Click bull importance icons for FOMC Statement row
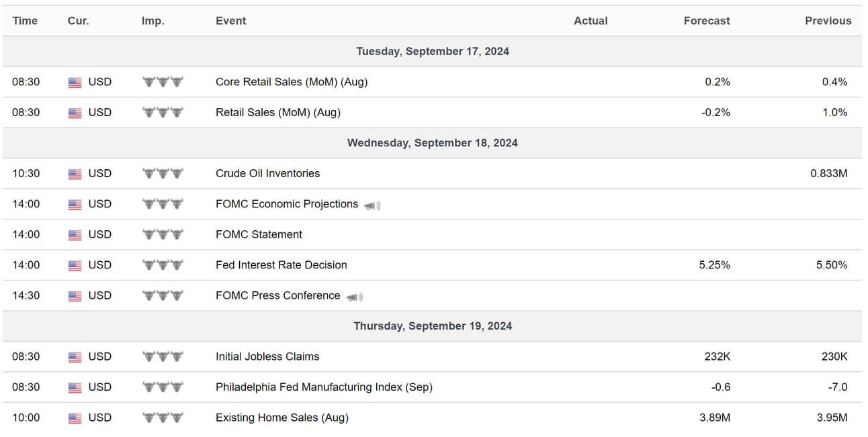868x437 pixels. [163, 234]
